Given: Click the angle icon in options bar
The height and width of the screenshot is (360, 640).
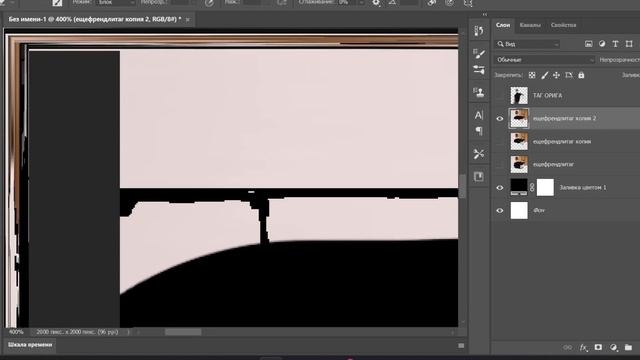Looking at the screenshot, I should pyautogui.click(x=392, y=3).
